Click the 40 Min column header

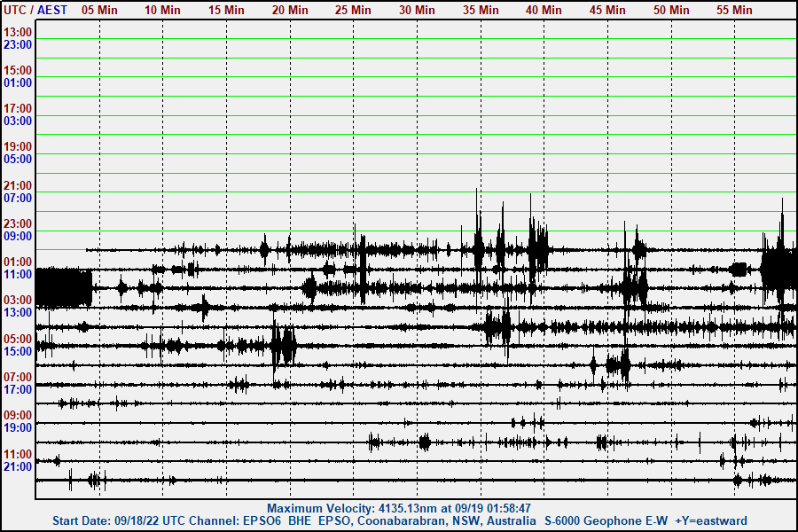pyautogui.click(x=544, y=10)
